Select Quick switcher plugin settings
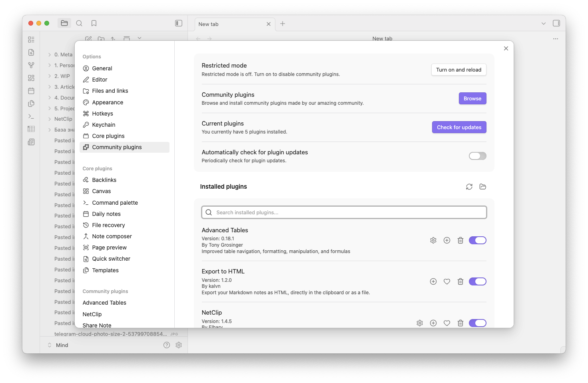588x383 pixels. coord(124,259)
